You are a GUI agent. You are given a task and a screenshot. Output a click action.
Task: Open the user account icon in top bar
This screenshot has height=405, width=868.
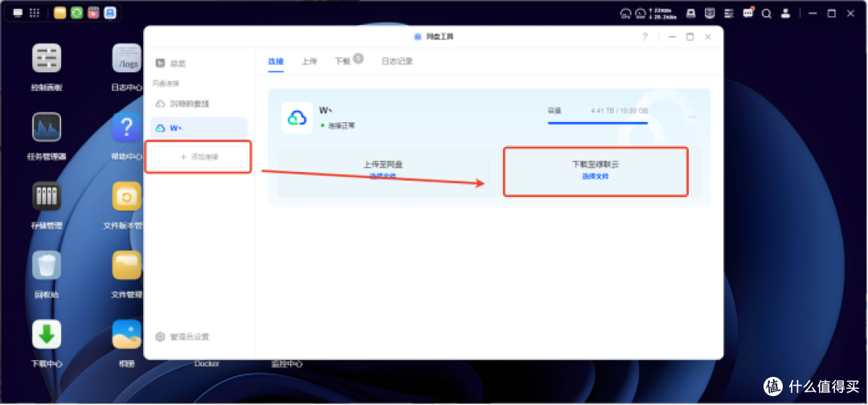[785, 14]
